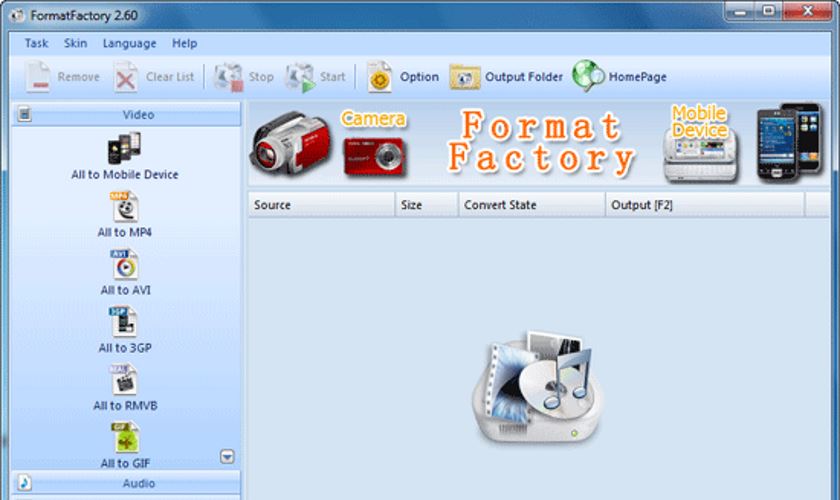Screen dimensions: 840x500
Task: Open the Option settings gear
Action: pos(380,77)
